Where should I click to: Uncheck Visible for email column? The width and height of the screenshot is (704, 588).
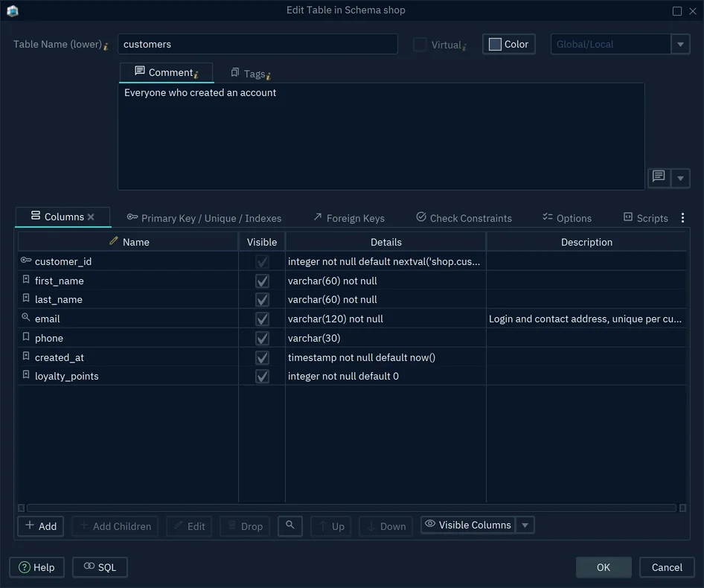pos(262,319)
